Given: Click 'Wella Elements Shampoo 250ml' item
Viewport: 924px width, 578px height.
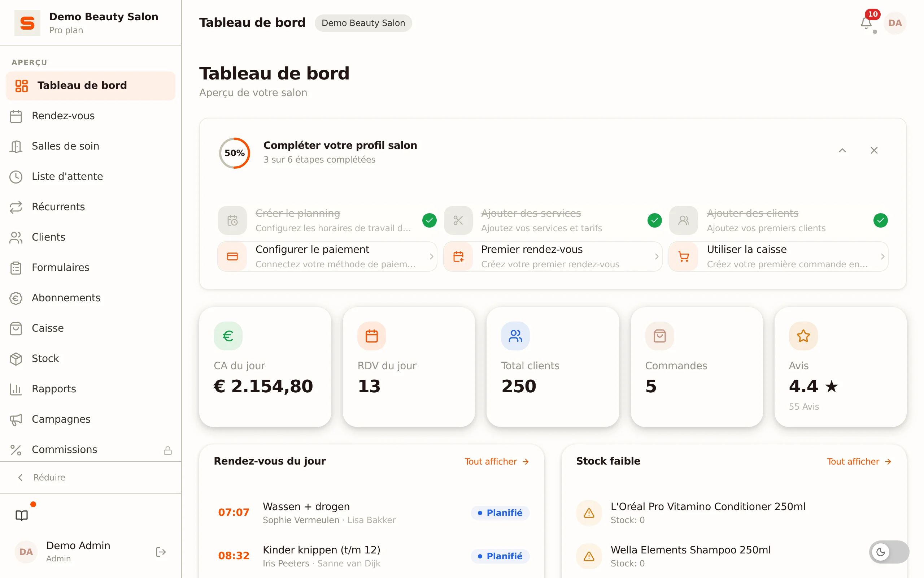Looking at the screenshot, I should click(x=690, y=550).
